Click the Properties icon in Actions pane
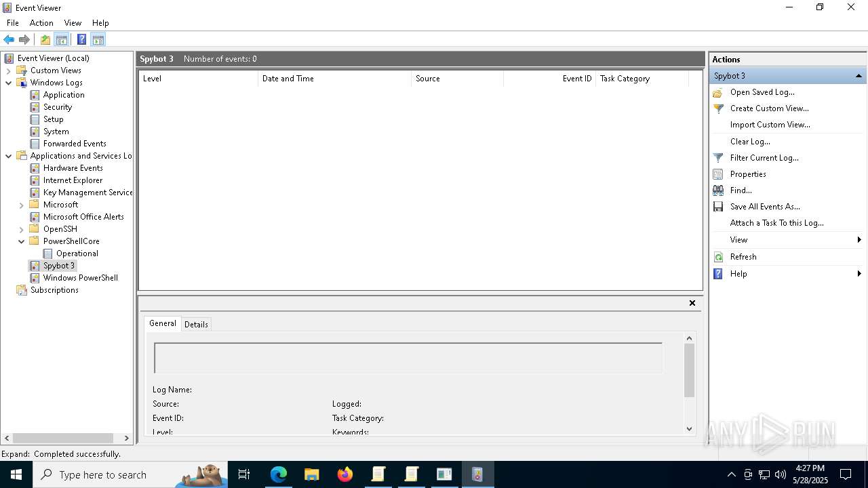The width and height of the screenshot is (868, 488). pos(718,174)
